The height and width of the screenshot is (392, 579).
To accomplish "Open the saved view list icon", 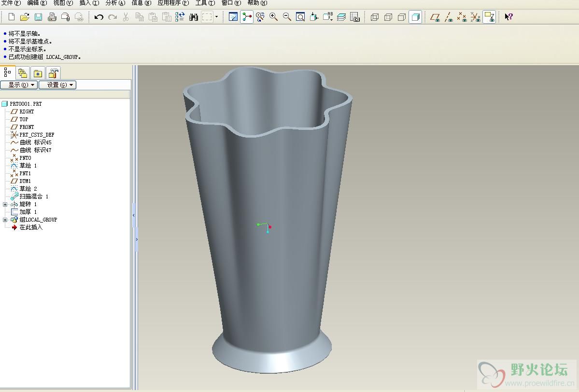I will [327, 16].
